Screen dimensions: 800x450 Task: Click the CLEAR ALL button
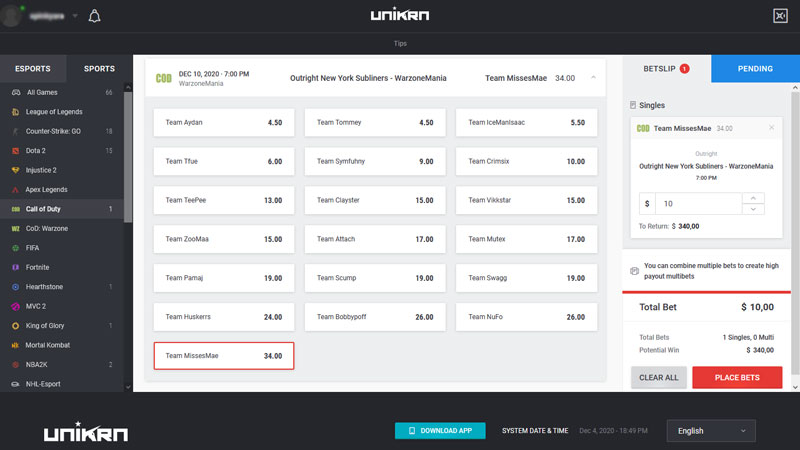[x=659, y=378]
